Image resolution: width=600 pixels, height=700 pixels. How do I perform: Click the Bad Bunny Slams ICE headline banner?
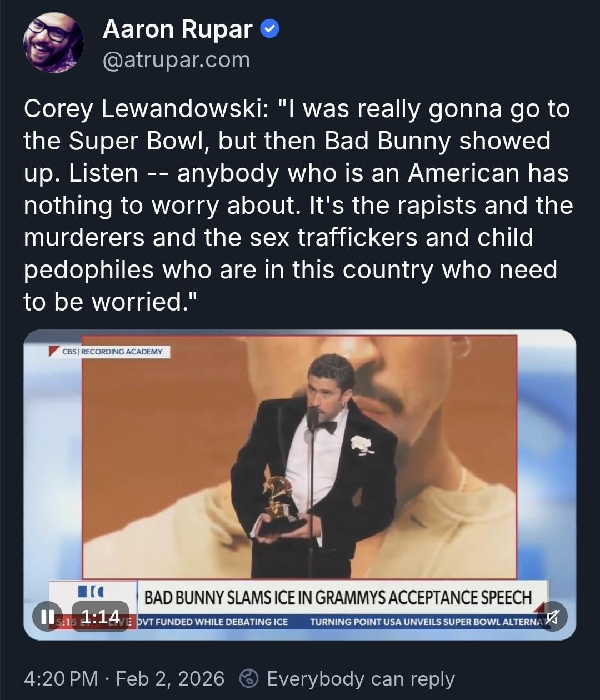(x=338, y=598)
